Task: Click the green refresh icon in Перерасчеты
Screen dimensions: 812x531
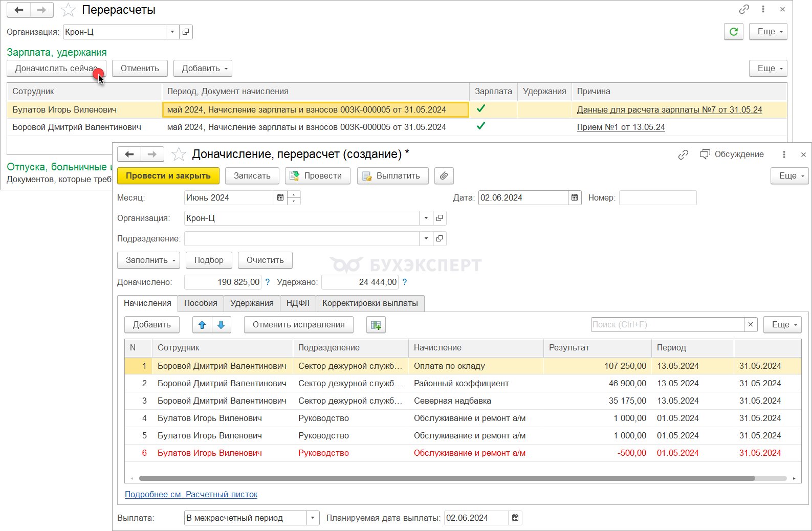Action: pyautogui.click(x=733, y=32)
